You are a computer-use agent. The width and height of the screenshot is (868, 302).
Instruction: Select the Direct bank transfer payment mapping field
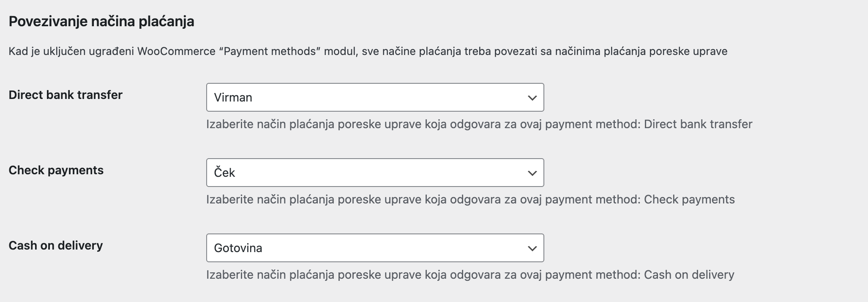click(x=374, y=97)
